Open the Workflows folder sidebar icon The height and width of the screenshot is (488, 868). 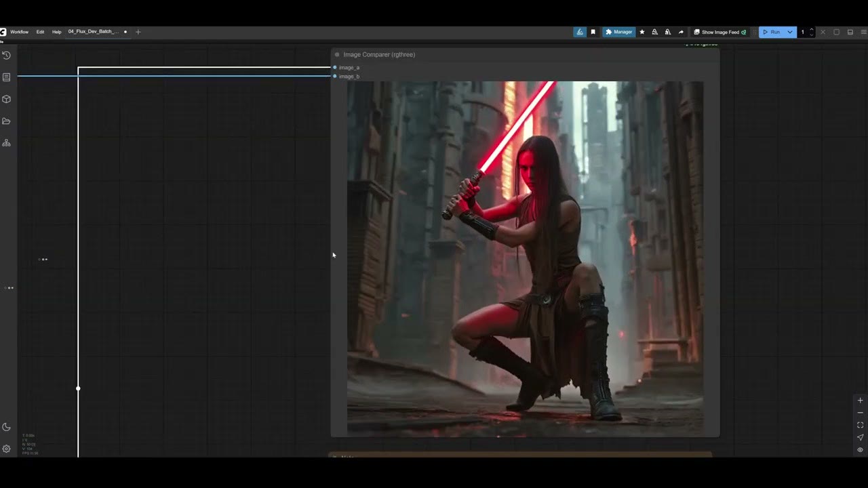[x=6, y=121]
